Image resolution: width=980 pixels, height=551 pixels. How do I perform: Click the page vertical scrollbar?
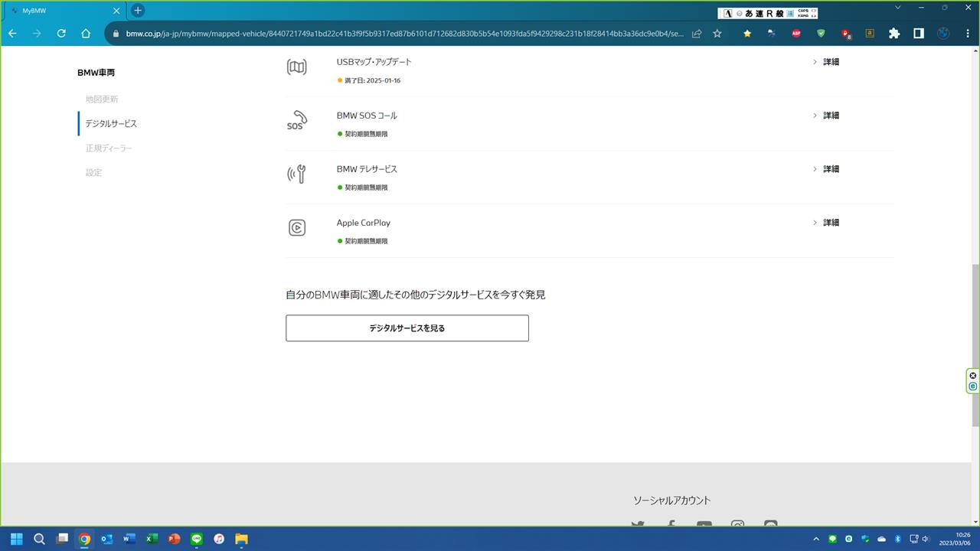click(x=975, y=345)
